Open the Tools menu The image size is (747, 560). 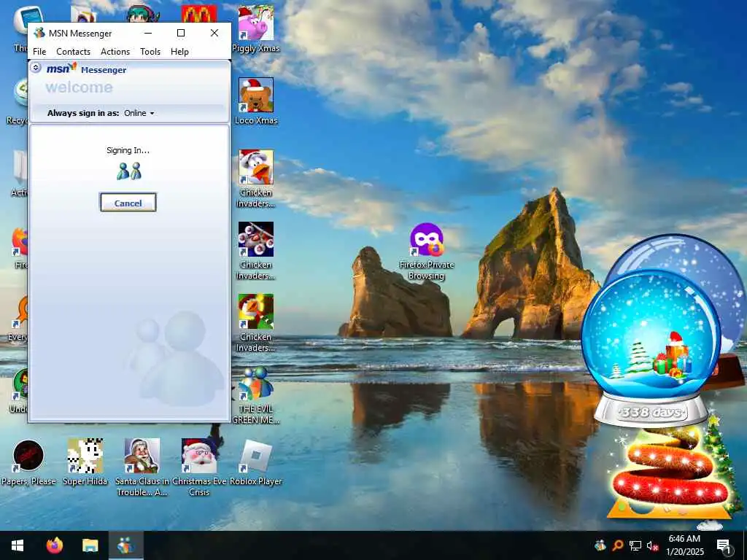click(150, 52)
